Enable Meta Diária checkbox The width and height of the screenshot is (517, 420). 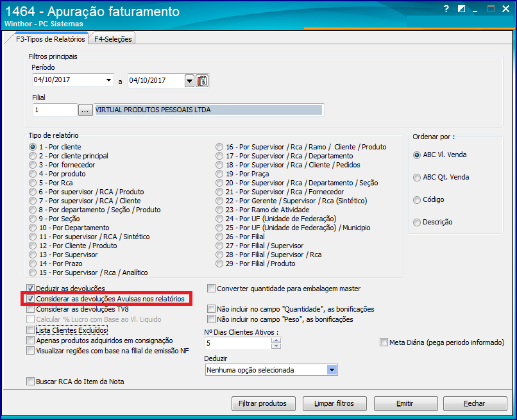pos(384,342)
